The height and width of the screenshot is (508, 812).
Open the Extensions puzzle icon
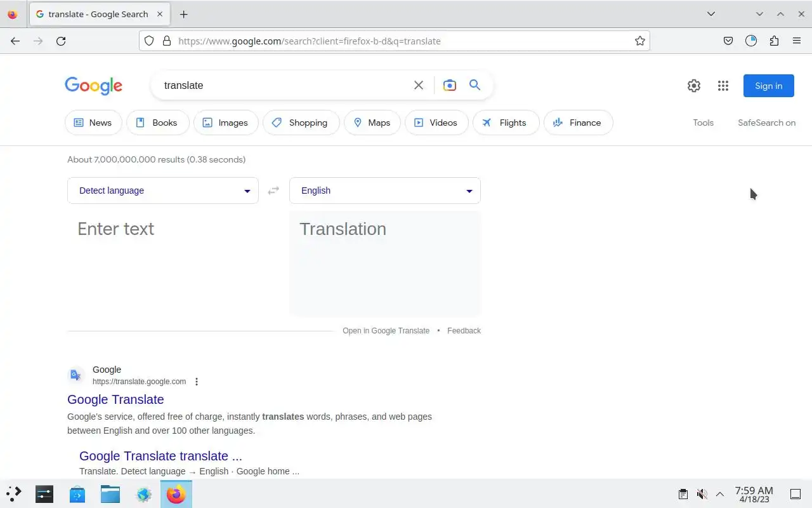pos(774,41)
